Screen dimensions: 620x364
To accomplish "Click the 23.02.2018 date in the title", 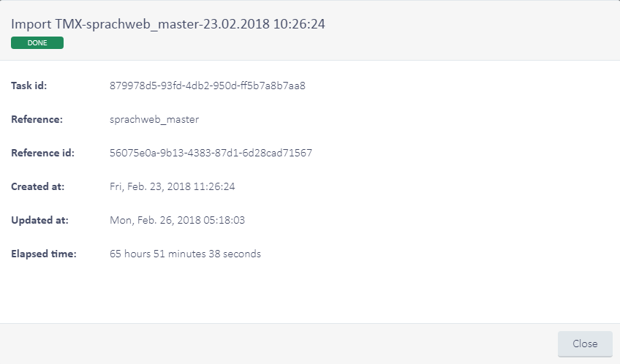I will pos(234,24).
